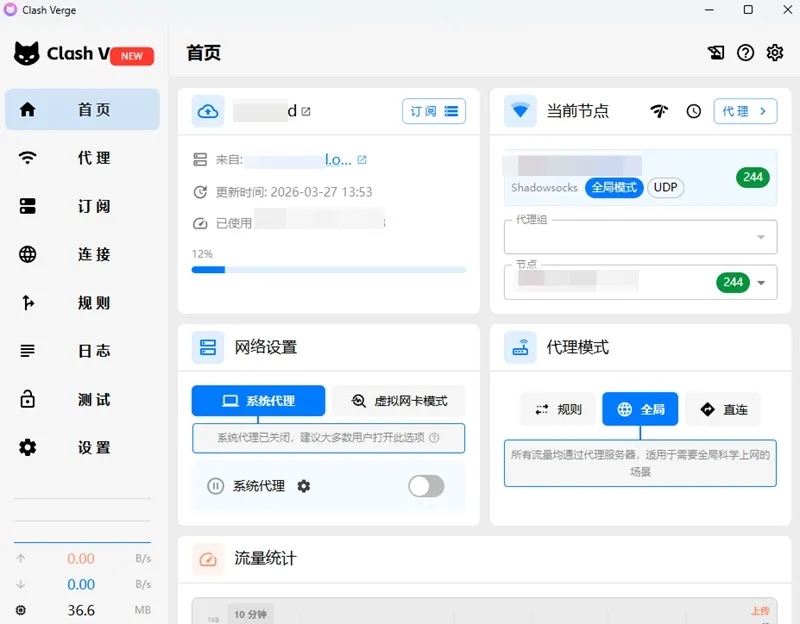This screenshot has height=624, width=800.
Task: Click the 12% usage progress bar
Action: 328,269
